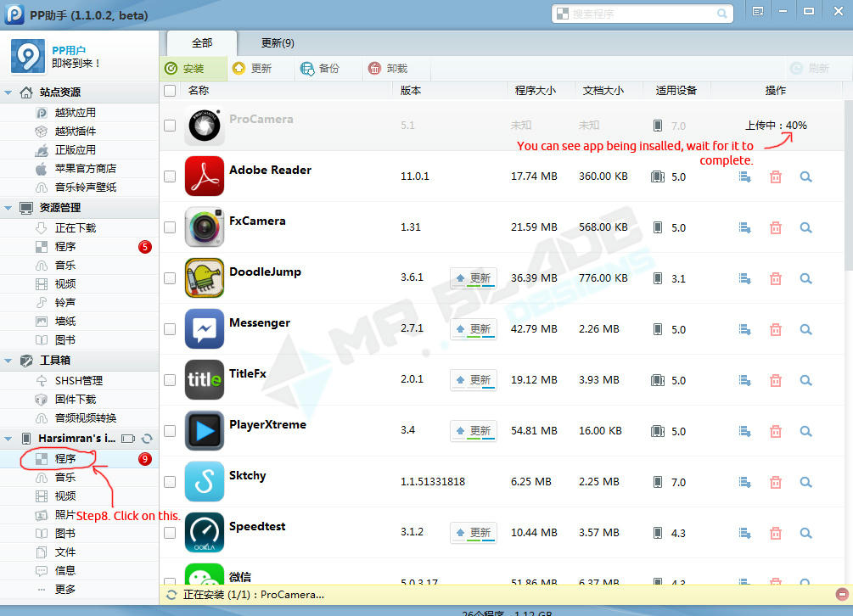
Task: Collapse the 资源管理 section
Action: tap(8, 208)
